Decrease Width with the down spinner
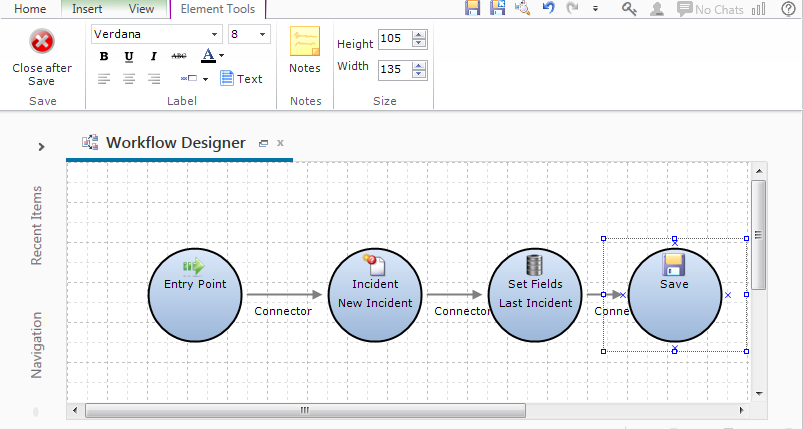The width and height of the screenshot is (803, 429). click(419, 74)
